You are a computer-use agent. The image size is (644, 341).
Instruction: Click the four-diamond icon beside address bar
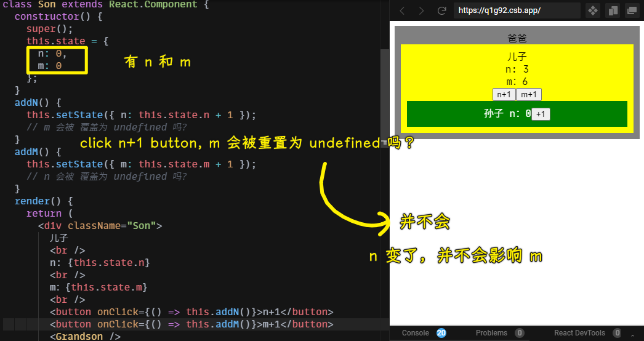click(x=592, y=10)
